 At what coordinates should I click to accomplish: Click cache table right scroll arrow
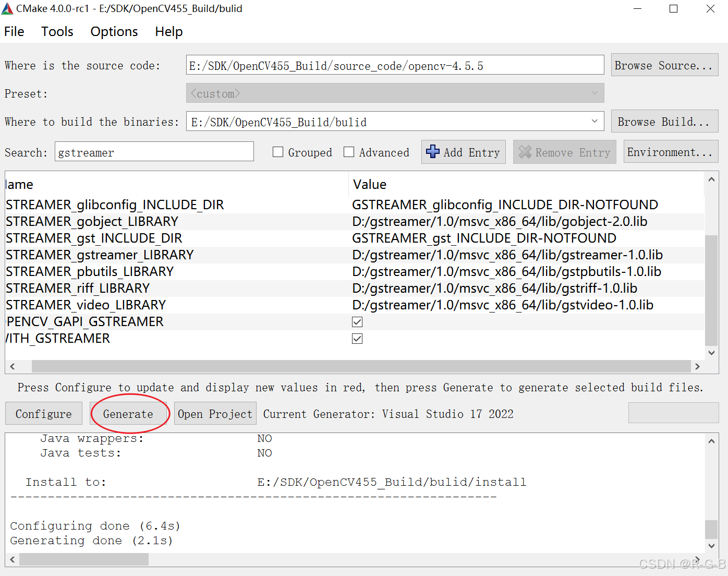(697, 366)
